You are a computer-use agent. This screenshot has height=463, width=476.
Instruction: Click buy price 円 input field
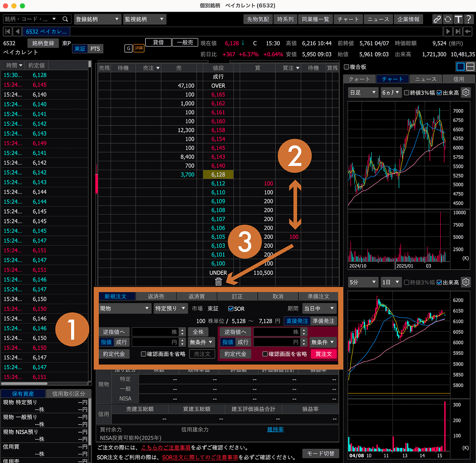point(277,342)
